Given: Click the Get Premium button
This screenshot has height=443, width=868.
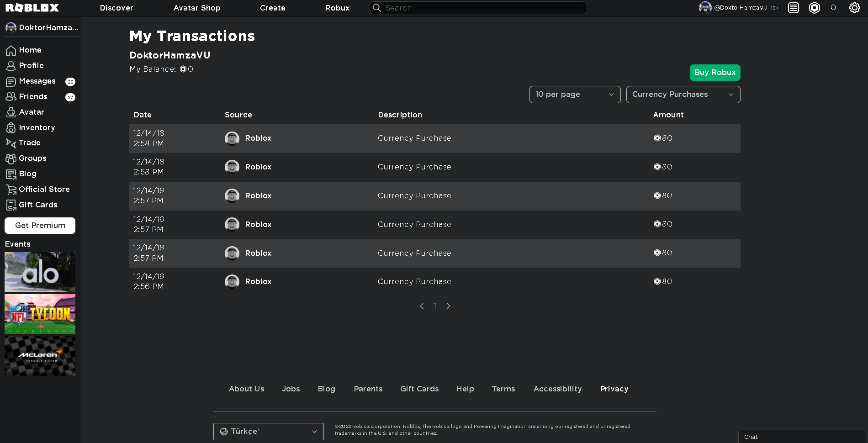Looking at the screenshot, I should [40, 226].
